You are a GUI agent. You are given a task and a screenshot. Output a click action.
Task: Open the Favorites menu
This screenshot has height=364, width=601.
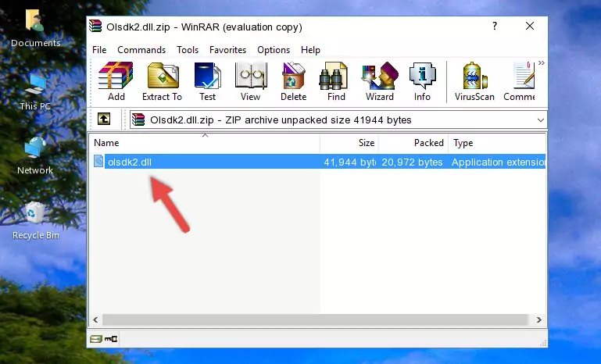pyautogui.click(x=227, y=50)
